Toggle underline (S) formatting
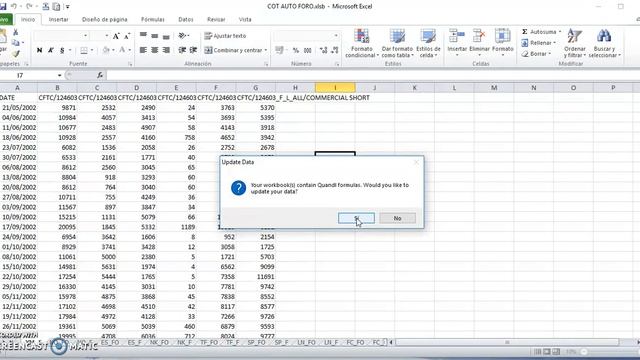 coord(62,50)
